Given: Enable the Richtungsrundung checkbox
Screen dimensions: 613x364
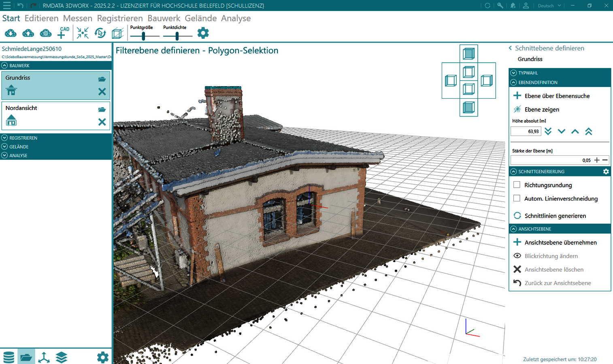Looking at the screenshot, I should 517,185.
